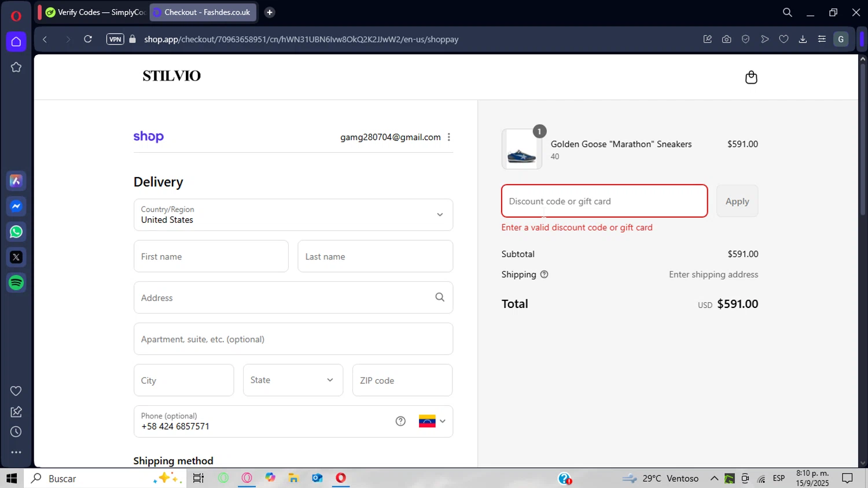
Task: Switch to Verify Codes SimplyCodes tab
Action: (95, 12)
